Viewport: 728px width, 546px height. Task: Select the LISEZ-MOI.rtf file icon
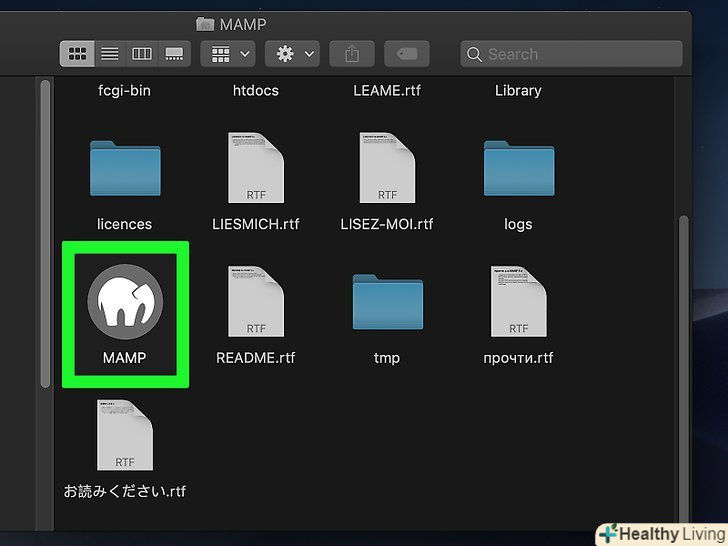click(387, 168)
